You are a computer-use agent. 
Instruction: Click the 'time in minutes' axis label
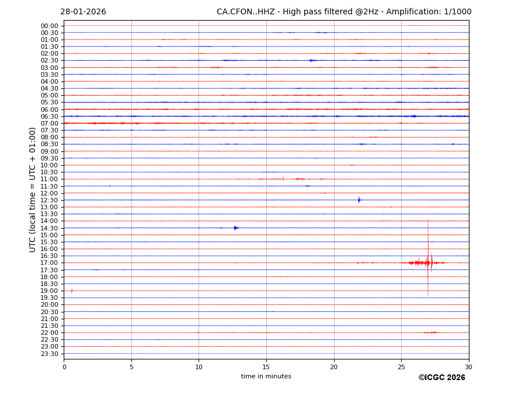click(x=266, y=377)
